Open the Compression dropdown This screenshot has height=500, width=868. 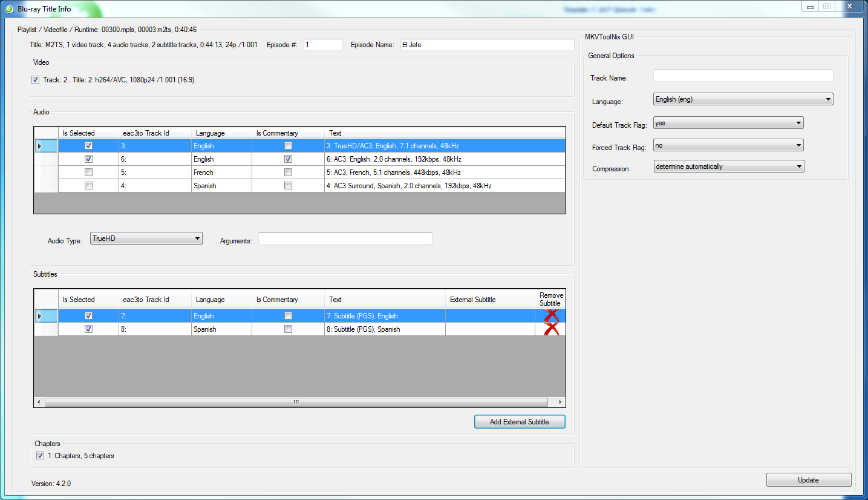coord(728,166)
